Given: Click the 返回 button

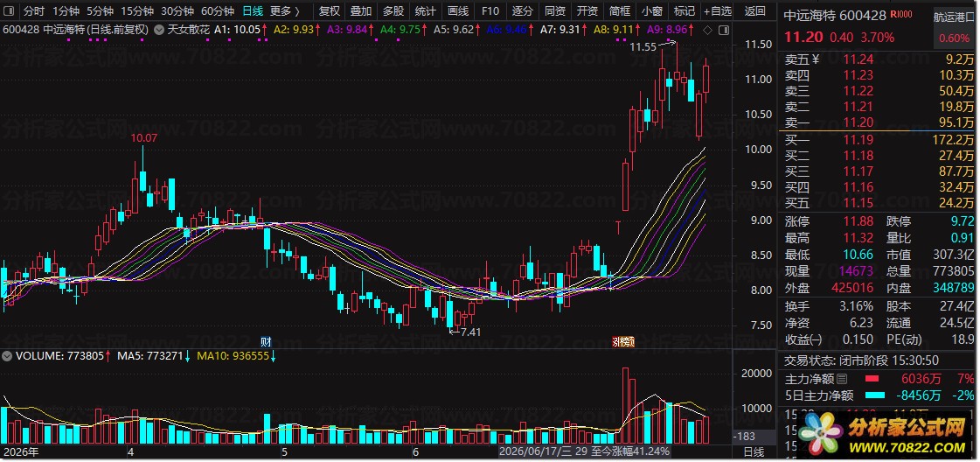Looking at the screenshot, I should (755, 11).
